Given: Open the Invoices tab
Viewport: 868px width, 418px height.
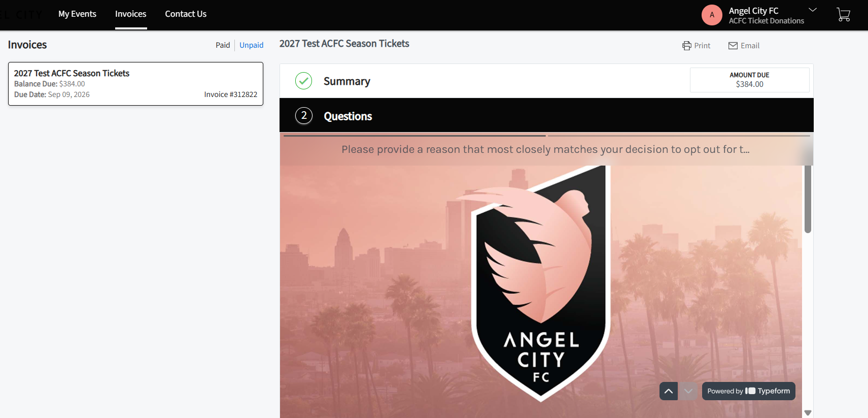Looking at the screenshot, I should pyautogui.click(x=131, y=14).
